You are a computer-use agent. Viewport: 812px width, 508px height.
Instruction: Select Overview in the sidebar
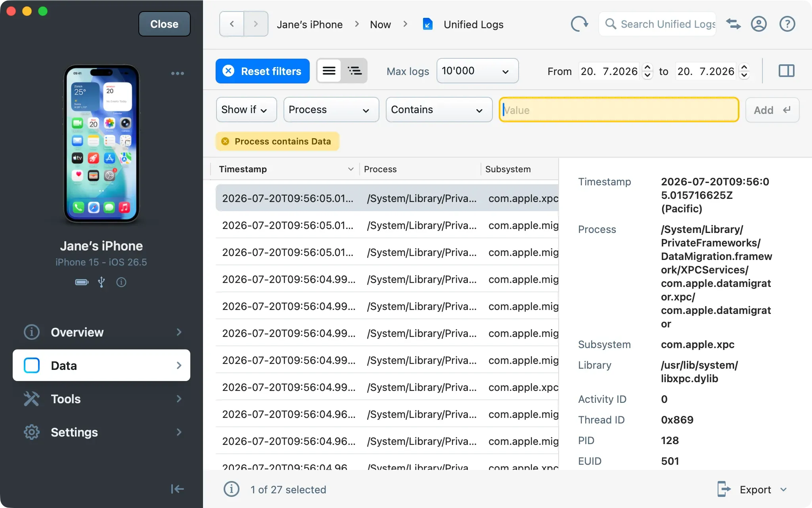[x=101, y=332]
